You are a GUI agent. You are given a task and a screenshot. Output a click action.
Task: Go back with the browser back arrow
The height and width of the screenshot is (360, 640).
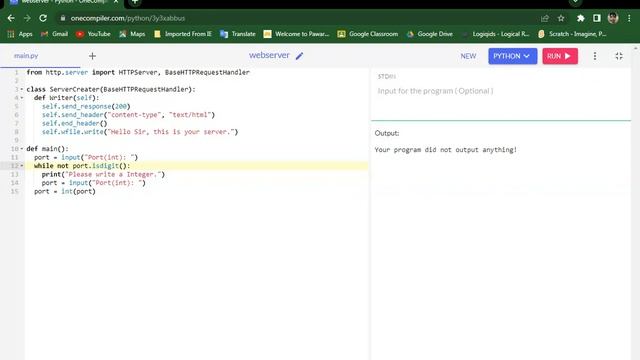11,18
